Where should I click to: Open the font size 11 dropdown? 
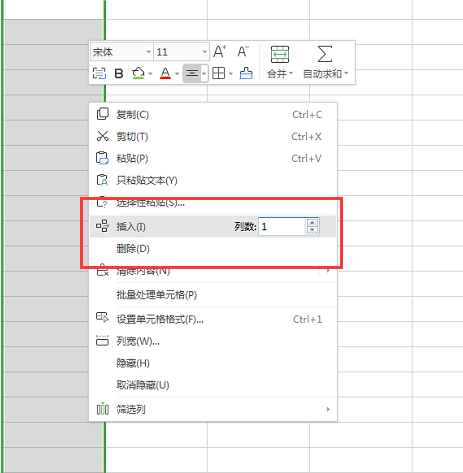(205, 52)
